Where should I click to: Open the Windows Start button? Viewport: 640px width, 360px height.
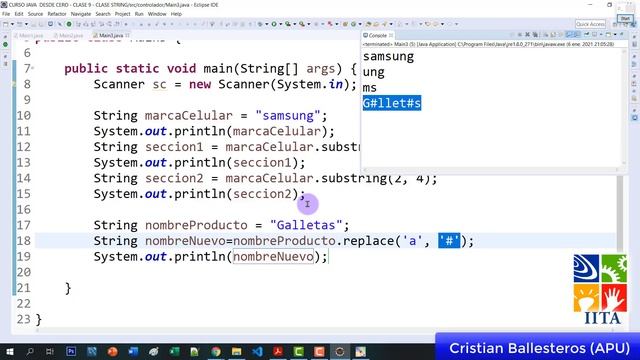click(x=9, y=351)
